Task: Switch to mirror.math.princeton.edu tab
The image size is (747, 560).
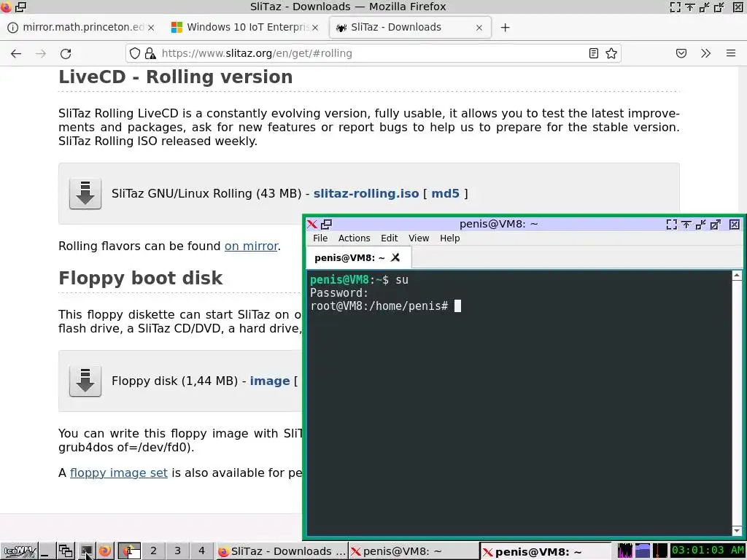Action: click(81, 27)
